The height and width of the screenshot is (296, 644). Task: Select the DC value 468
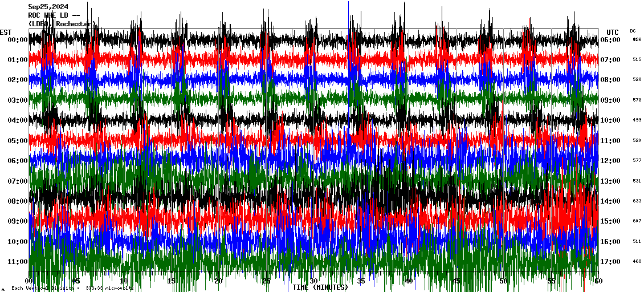pyautogui.click(x=637, y=262)
